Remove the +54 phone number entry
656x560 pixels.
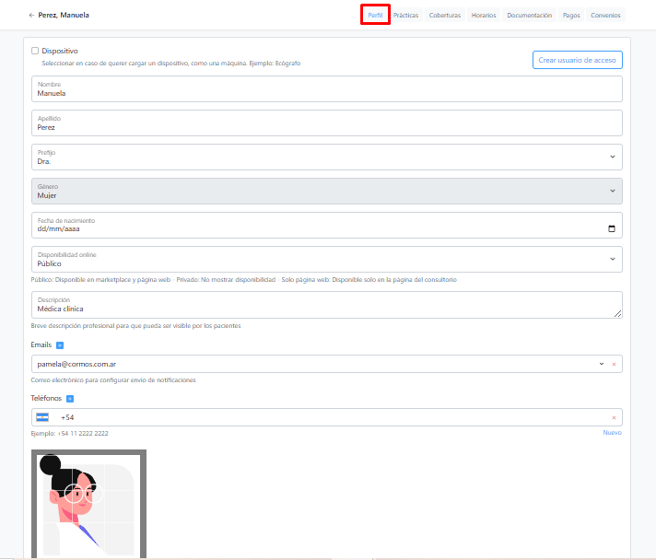614,417
